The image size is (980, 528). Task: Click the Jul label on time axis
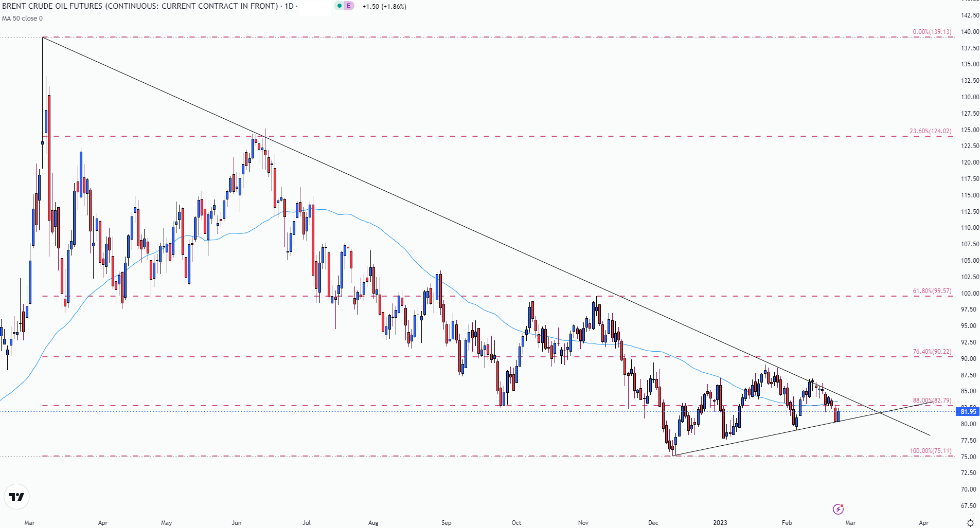(x=307, y=523)
